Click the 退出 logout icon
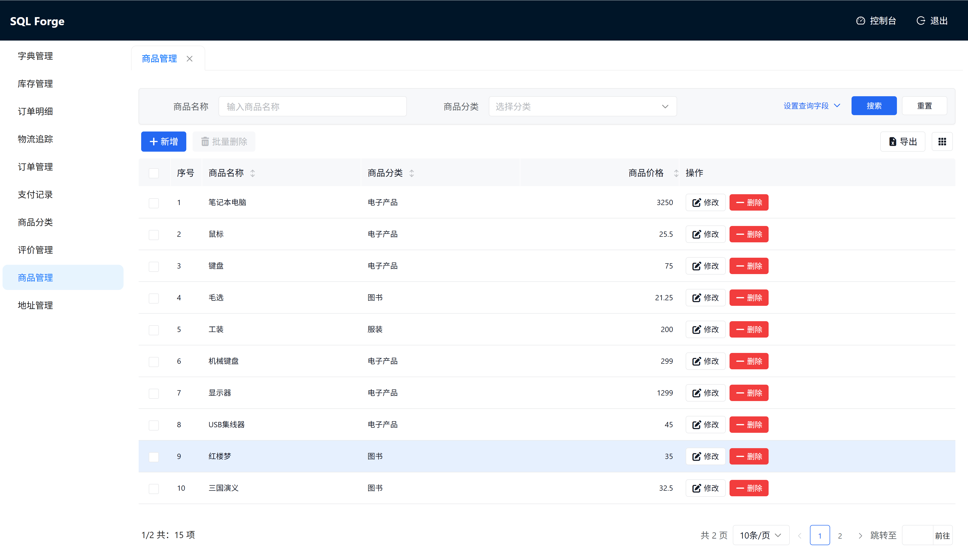The width and height of the screenshot is (968, 560). 921,21
